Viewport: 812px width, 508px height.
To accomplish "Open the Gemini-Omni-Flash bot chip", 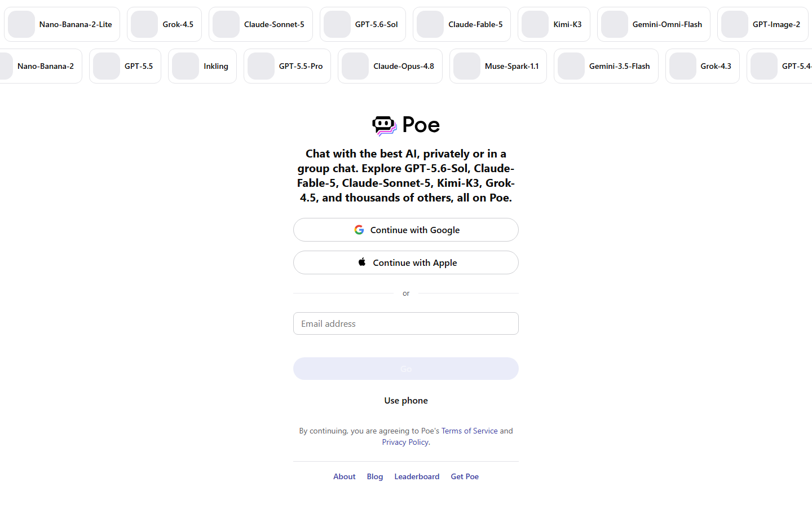I will 654,24.
